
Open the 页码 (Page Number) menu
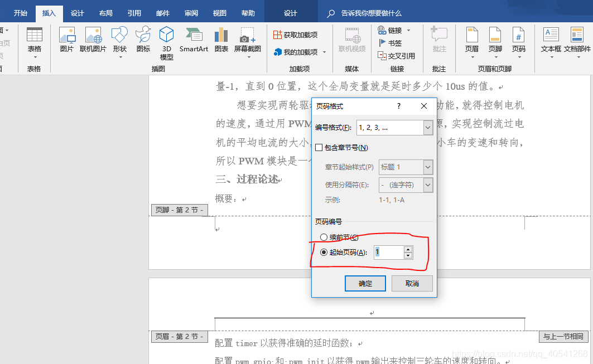click(518, 42)
